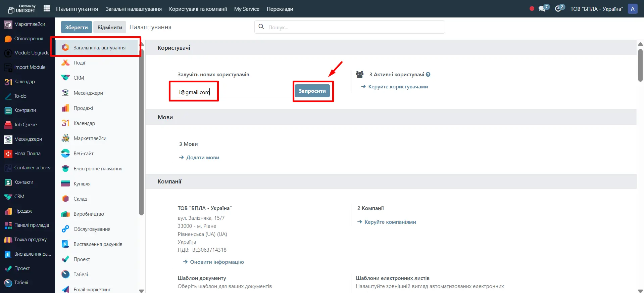
Task: Open user avatar menu in top bar
Action: (632, 9)
